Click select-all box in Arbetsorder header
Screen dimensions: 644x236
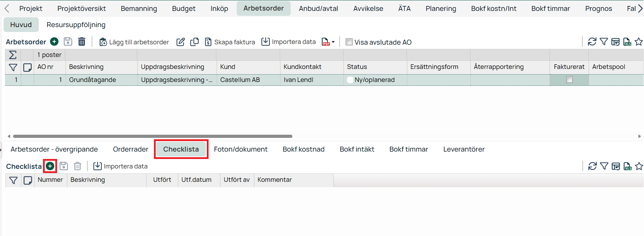[x=27, y=67]
